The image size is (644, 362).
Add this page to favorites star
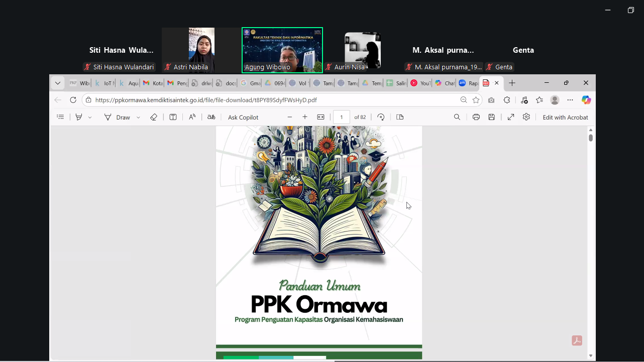pyautogui.click(x=476, y=100)
